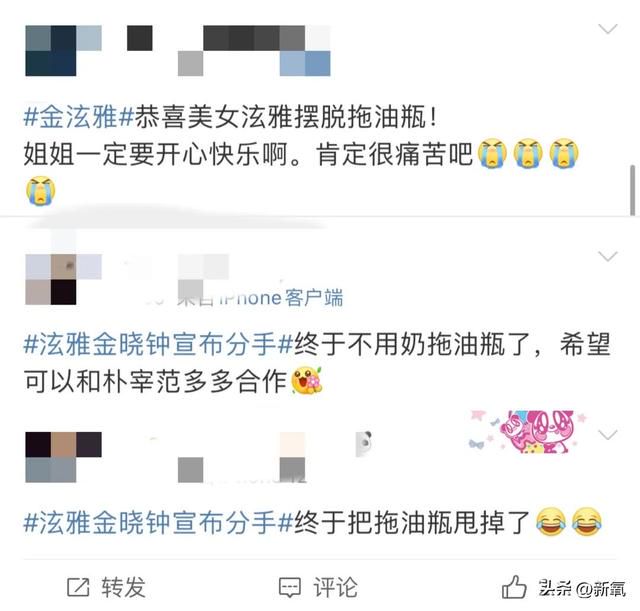The image size is (640, 611).
Task: Tap the comment (评论) speech bubble icon
Action: click(290, 587)
